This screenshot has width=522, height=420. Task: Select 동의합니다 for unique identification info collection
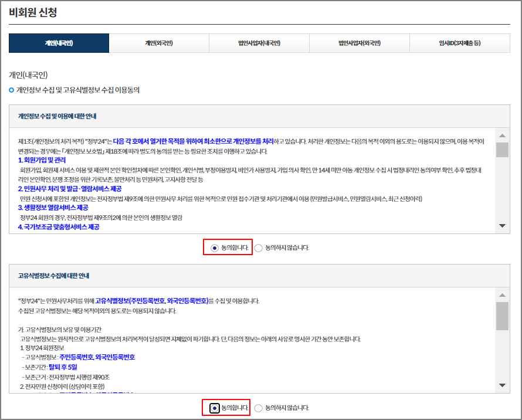tap(215, 408)
